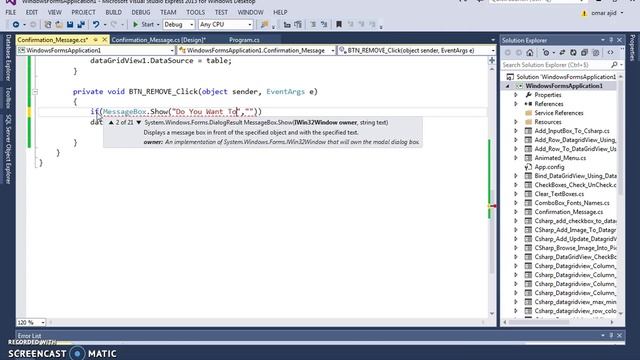Click the View Code icon in Solution Explorer

(610, 53)
